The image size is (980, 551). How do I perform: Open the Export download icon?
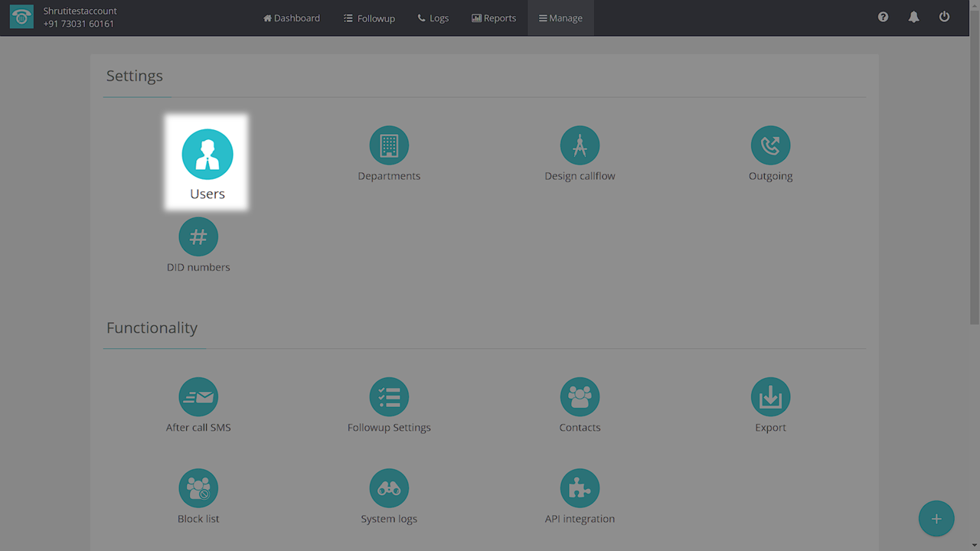click(x=770, y=397)
